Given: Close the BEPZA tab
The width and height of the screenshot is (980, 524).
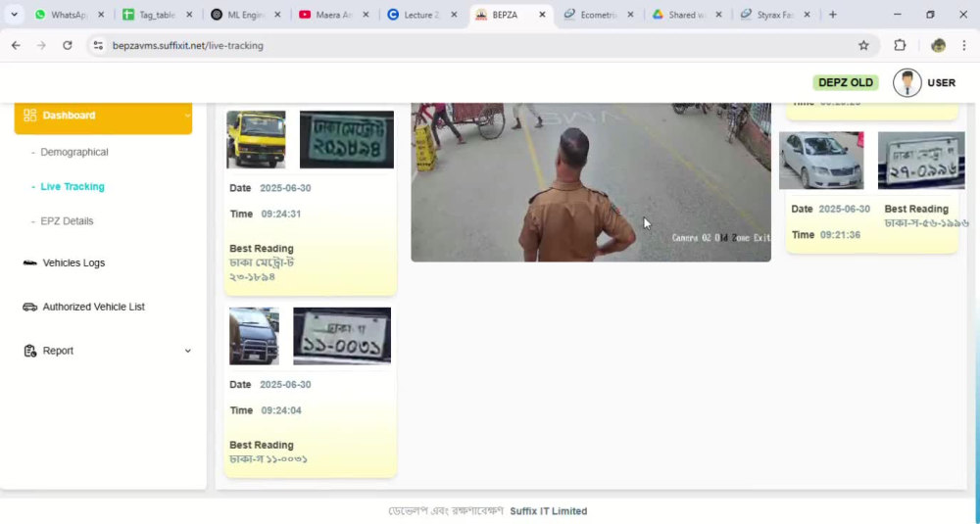Looking at the screenshot, I should click(542, 15).
